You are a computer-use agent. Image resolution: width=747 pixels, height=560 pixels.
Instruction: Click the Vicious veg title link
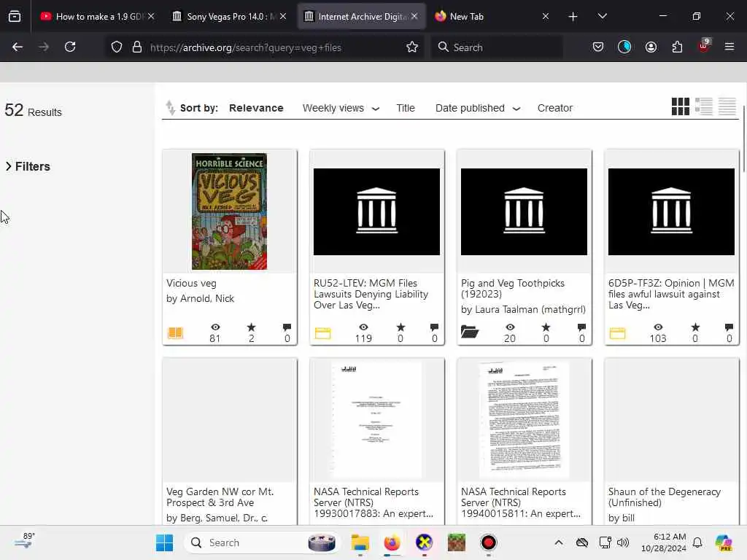pos(191,284)
